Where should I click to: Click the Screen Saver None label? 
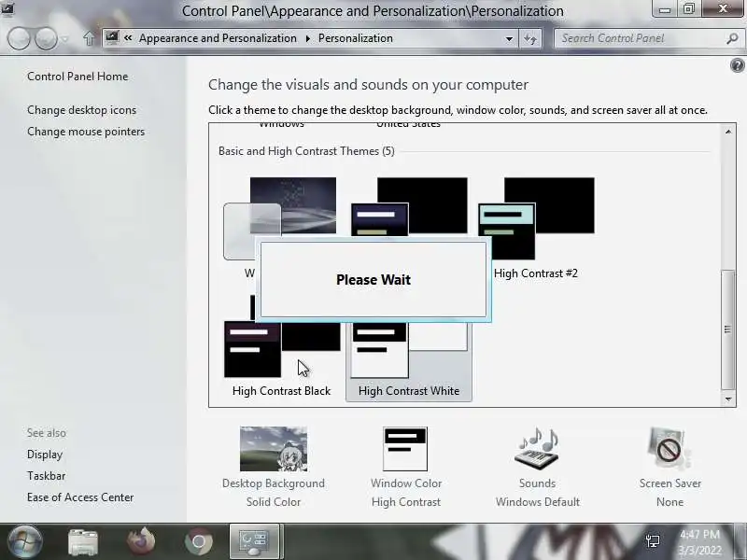pyautogui.click(x=669, y=493)
